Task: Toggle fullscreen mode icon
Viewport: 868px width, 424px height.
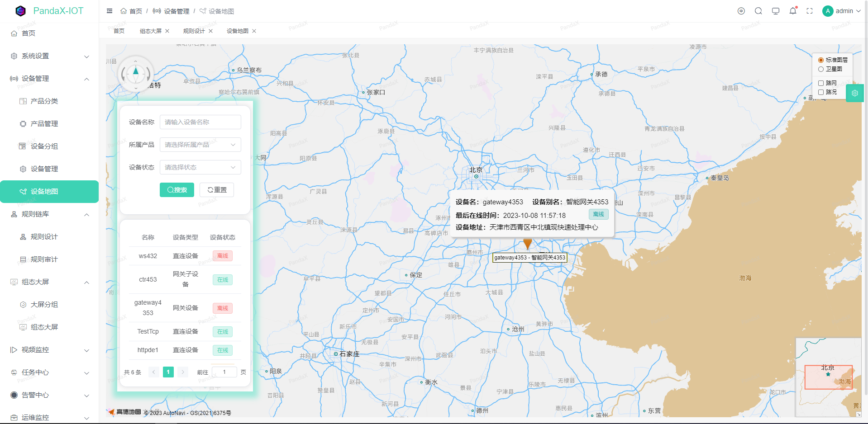Action: pos(810,11)
